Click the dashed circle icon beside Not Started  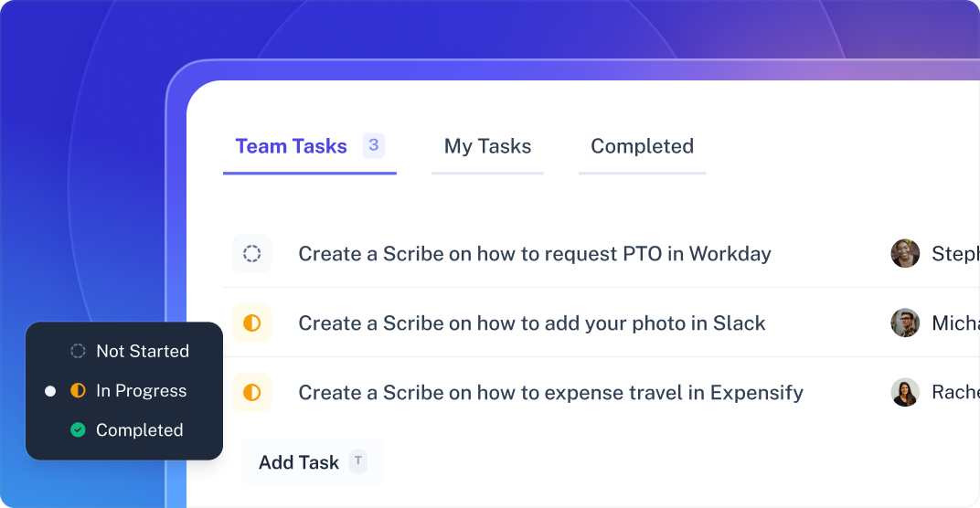point(78,351)
